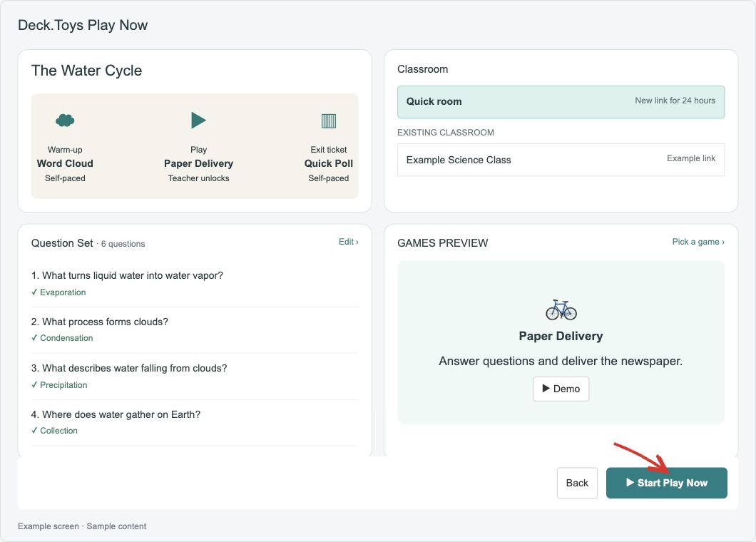Select the Quick room classroom option
Image resolution: width=756 pixels, height=542 pixels.
coord(561,102)
